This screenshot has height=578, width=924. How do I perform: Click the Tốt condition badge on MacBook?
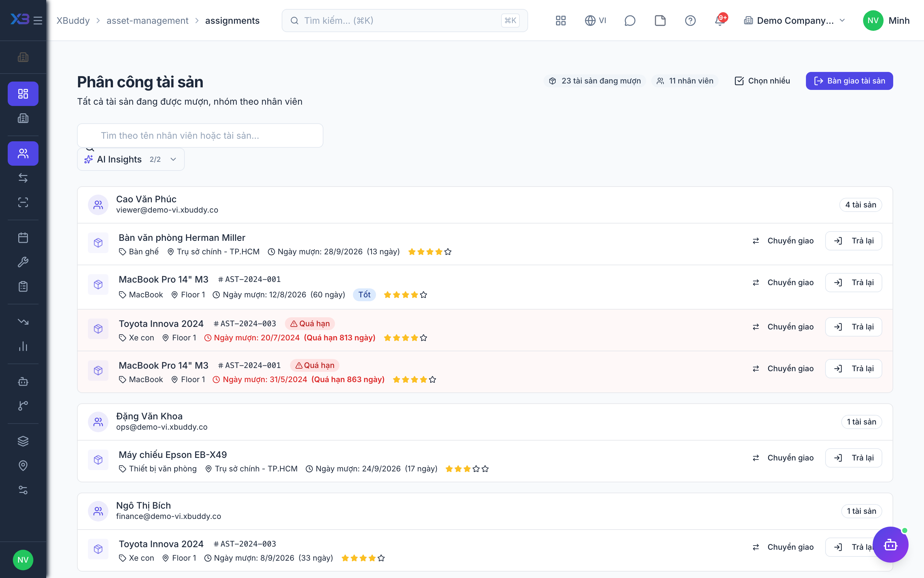[364, 295]
